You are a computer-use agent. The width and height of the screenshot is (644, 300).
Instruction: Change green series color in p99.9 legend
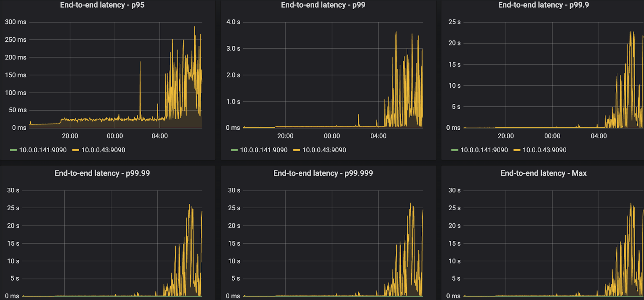pos(455,150)
